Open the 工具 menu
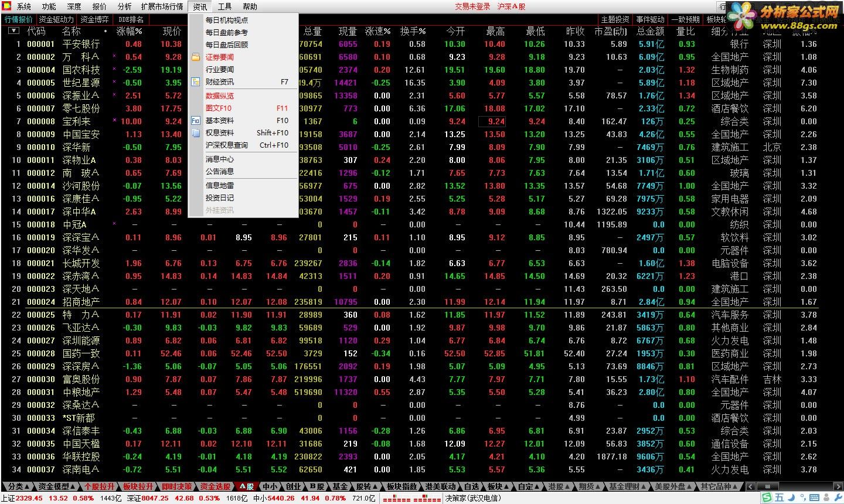Image resolution: width=844 pixels, height=504 pixels. tap(224, 6)
